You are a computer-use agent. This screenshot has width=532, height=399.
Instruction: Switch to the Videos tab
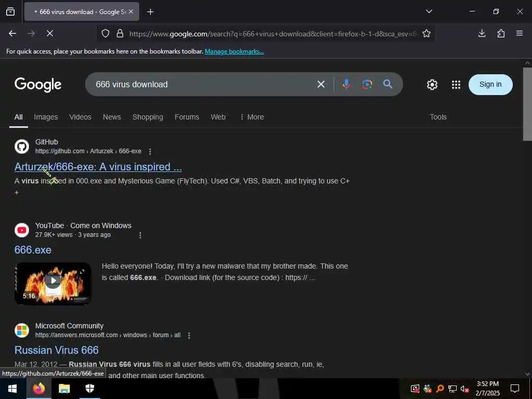pos(80,117)
